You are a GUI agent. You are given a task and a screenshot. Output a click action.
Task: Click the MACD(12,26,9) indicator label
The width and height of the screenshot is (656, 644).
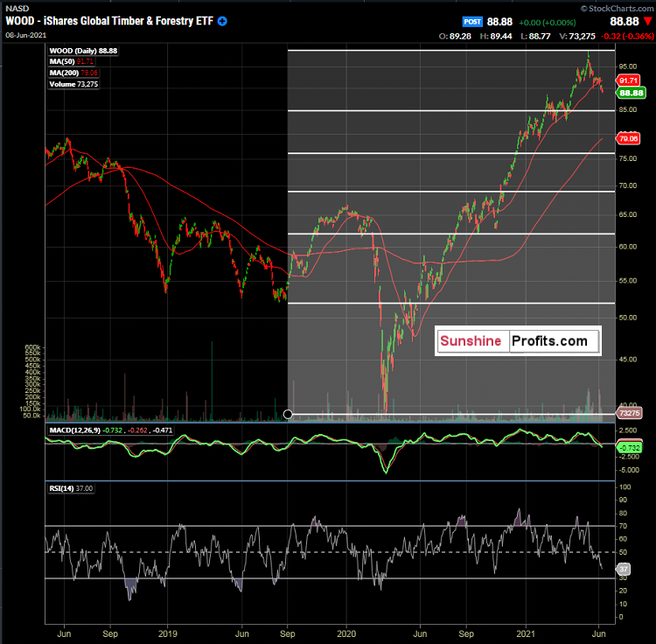[x=110, y=430]
